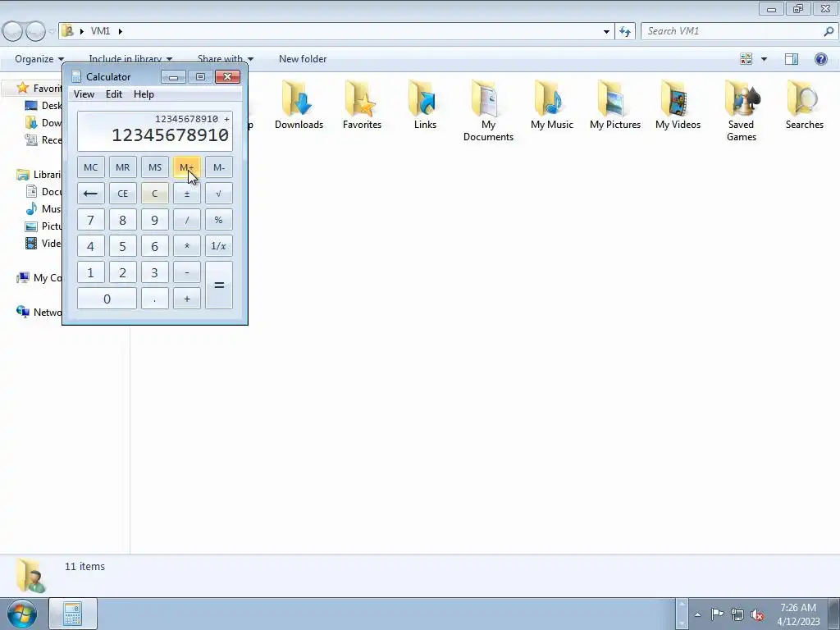840x630 pixels.
Task: Expand the arrow after VM1 in address bar
Action: coord(120,31)
